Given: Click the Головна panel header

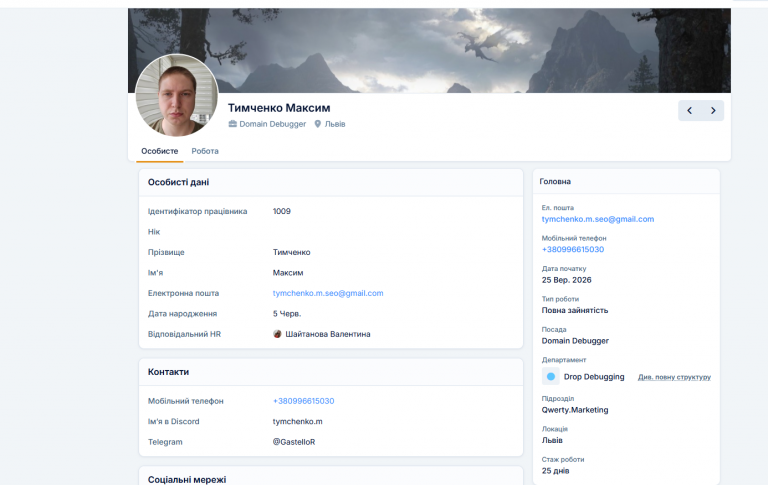Looking at the screenshot, I should tap(555, 181).
